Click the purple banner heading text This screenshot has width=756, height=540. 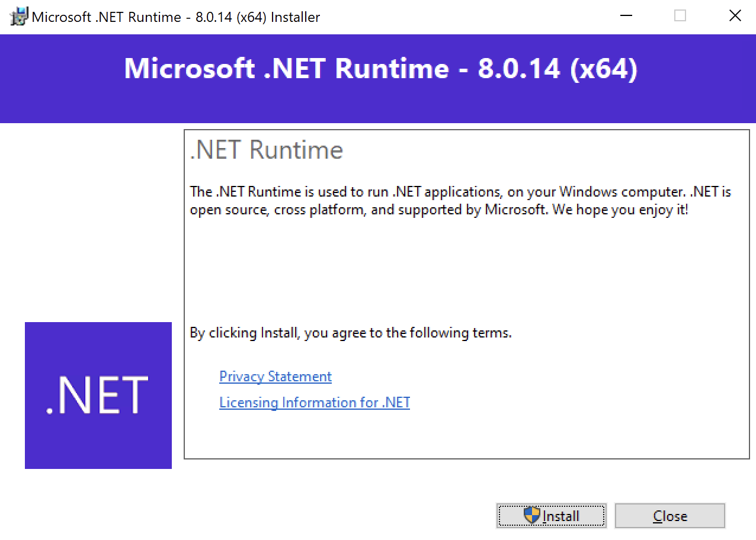point(380,69)
